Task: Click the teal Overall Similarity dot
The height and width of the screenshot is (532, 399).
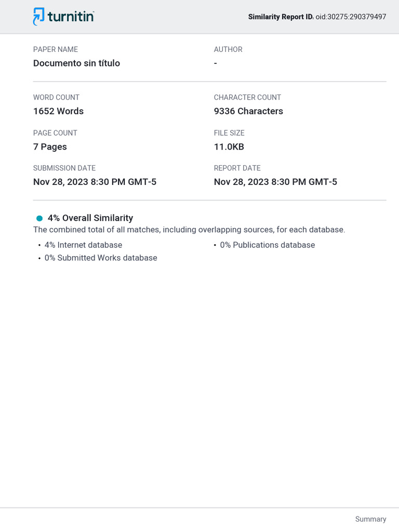Action: 39,218
